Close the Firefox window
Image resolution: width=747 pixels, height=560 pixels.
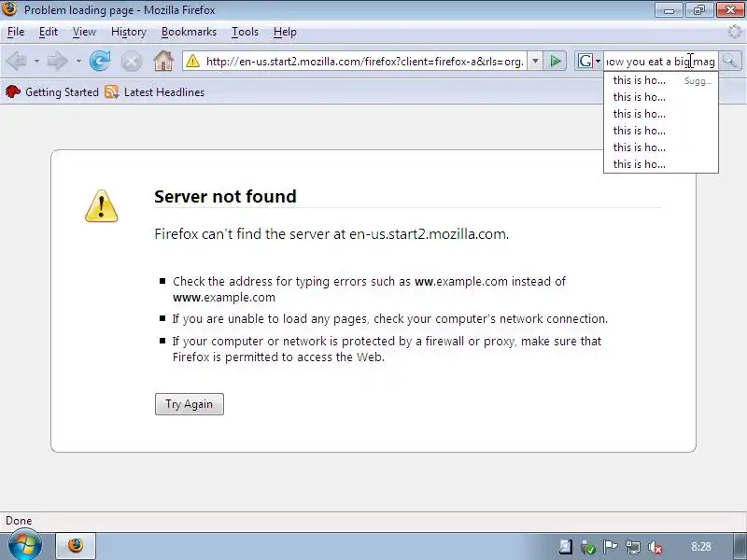(729, 9)
